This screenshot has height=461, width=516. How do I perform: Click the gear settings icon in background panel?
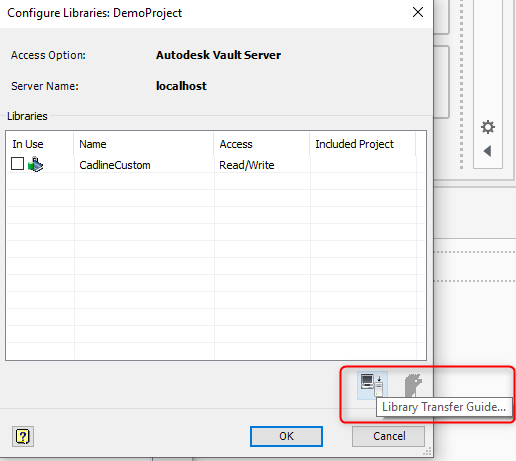(488, 127)
